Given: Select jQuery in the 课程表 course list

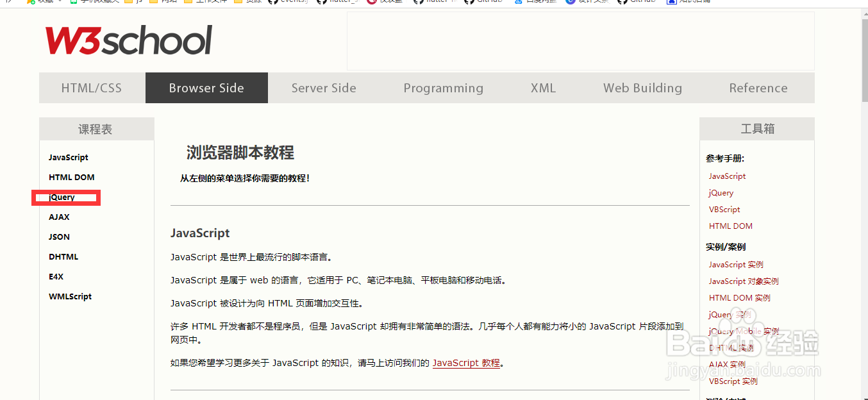Looking at the screenshot, I should pyautogui.click(x=62, y=197).
